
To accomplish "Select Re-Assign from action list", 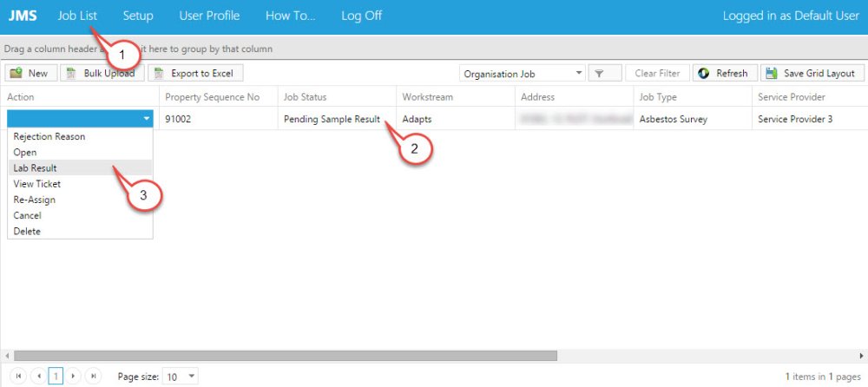I will click(x=80, y=200).
